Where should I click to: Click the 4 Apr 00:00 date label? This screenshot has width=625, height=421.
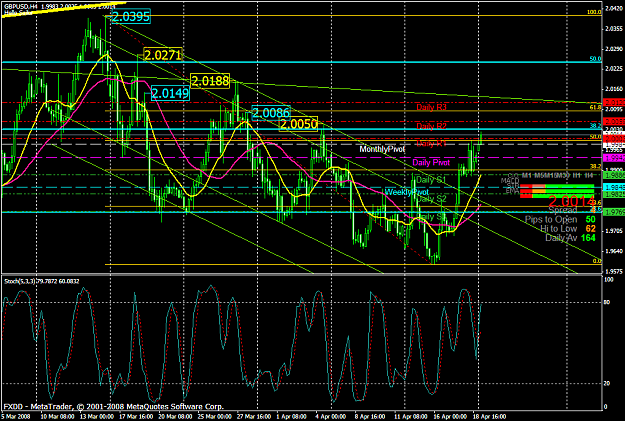tap(331, 417)
